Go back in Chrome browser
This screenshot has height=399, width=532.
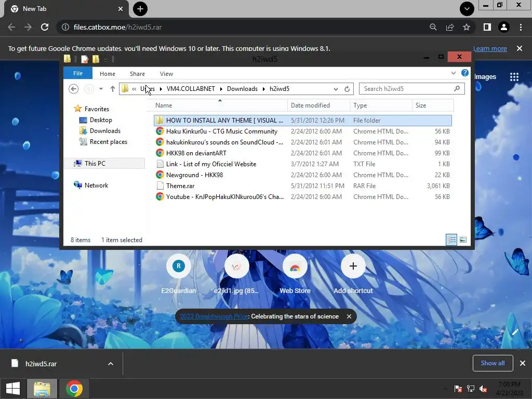11,27
